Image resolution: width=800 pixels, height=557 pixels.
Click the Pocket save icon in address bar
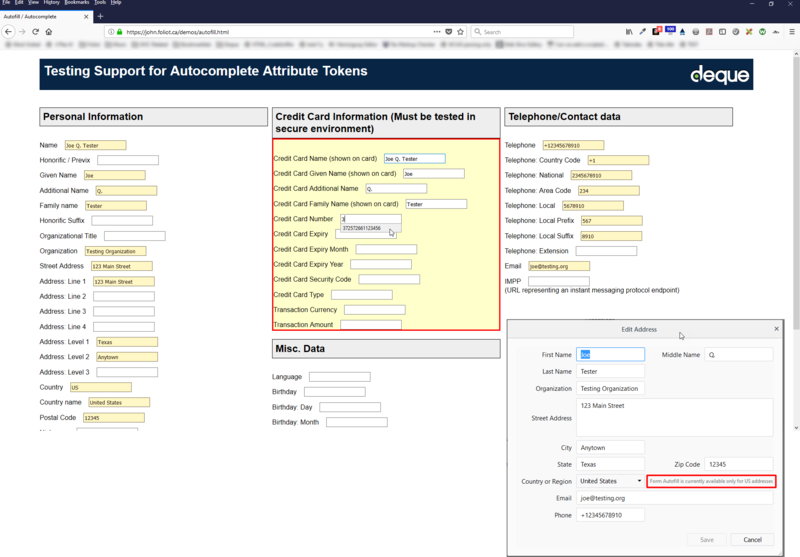pyautogui.click(x=448, y=32)
